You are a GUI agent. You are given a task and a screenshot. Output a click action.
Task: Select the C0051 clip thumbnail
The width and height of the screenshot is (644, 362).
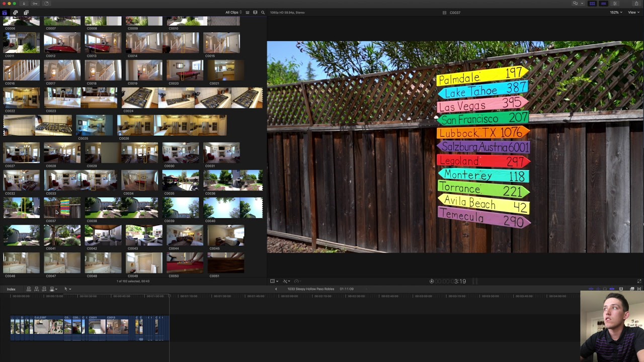coord(226,262)
